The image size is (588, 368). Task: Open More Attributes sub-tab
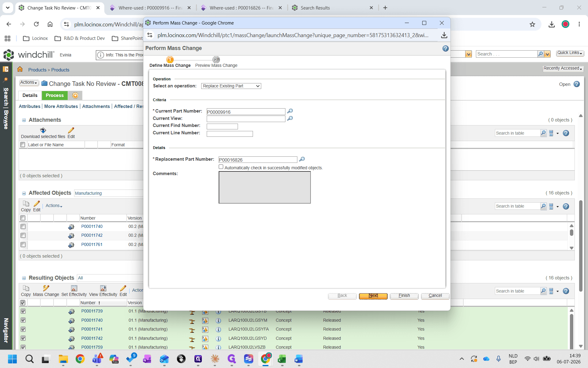point(61,106)
